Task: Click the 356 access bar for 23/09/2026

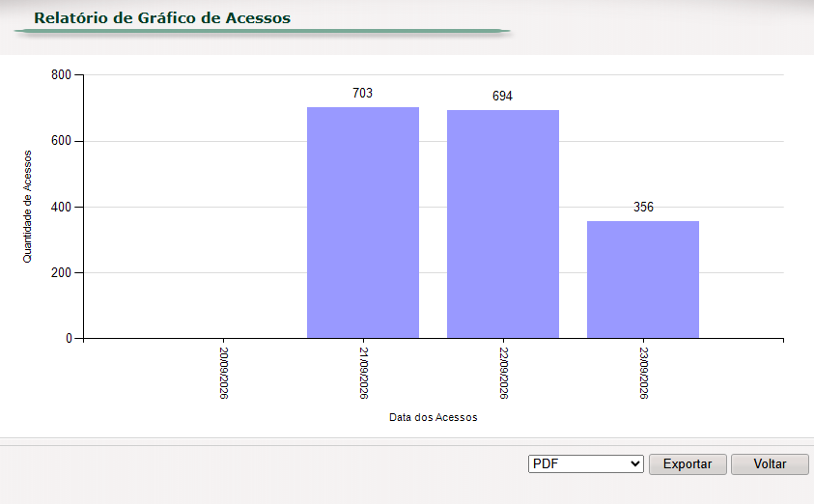Action: point(643,280)
